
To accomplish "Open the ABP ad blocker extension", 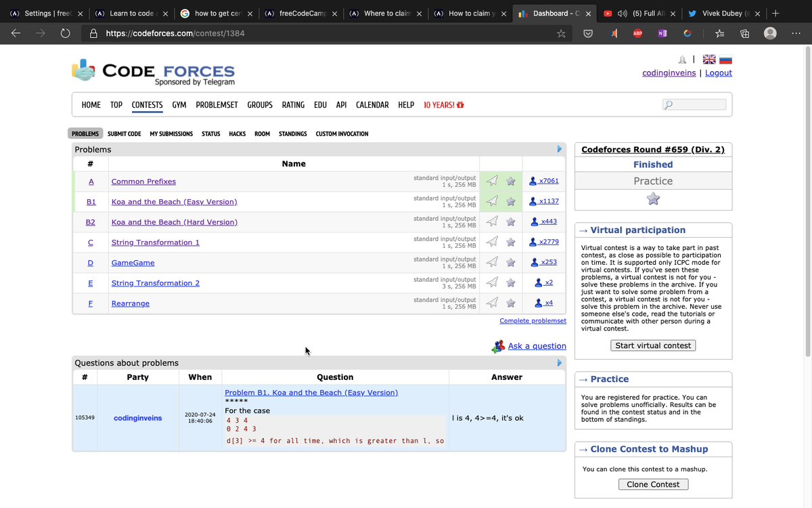I will [x=637, y=33].
